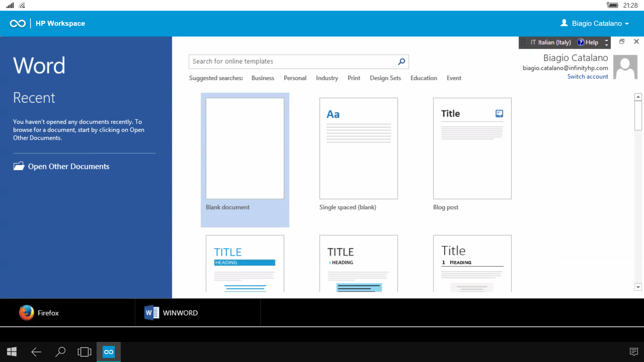
Task: Click the search magnifier icon for templates
Action: [x=401, y=61]
